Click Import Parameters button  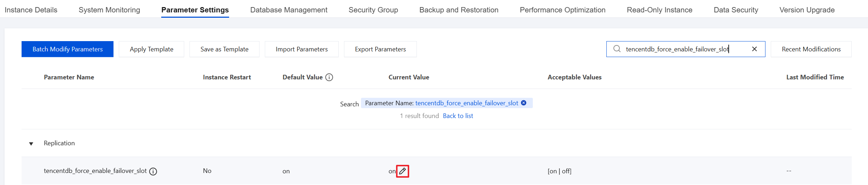[x=302, y=49]
